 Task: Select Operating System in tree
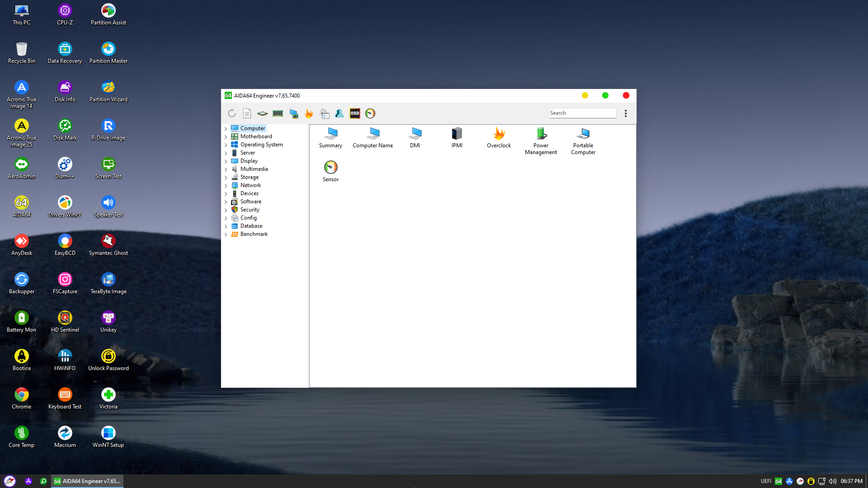261,145
